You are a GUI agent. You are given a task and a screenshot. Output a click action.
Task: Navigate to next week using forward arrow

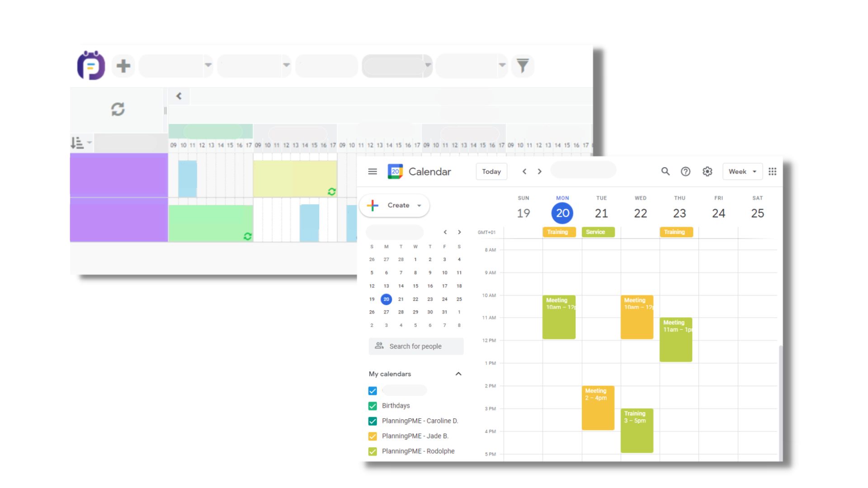pyautogui.click(x=539, y=172)
